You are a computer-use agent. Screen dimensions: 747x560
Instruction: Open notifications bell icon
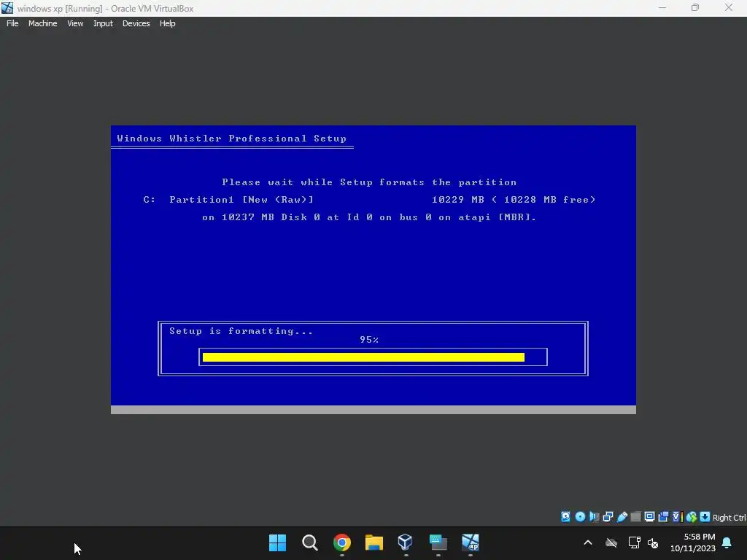(x=727, y=542)
